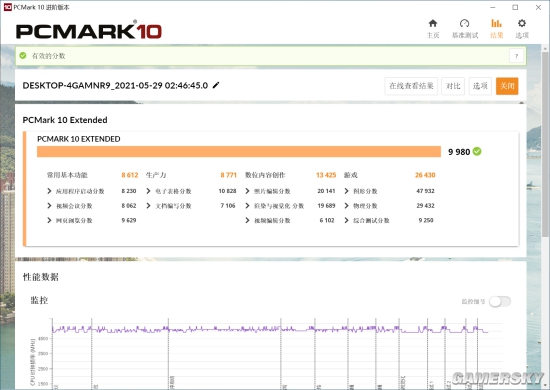Click the vertical scrollbar on the right
The width and height of the screenshot is (550, 390).
545,144
